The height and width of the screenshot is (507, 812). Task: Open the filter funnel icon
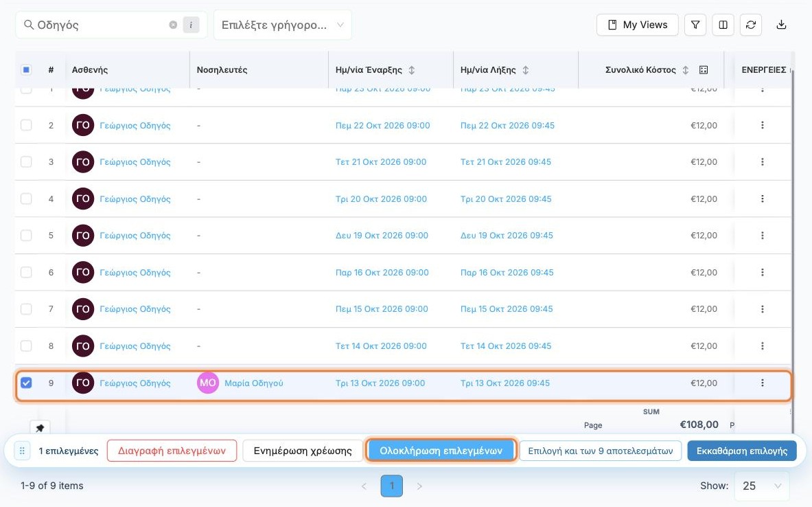(695, 25)
